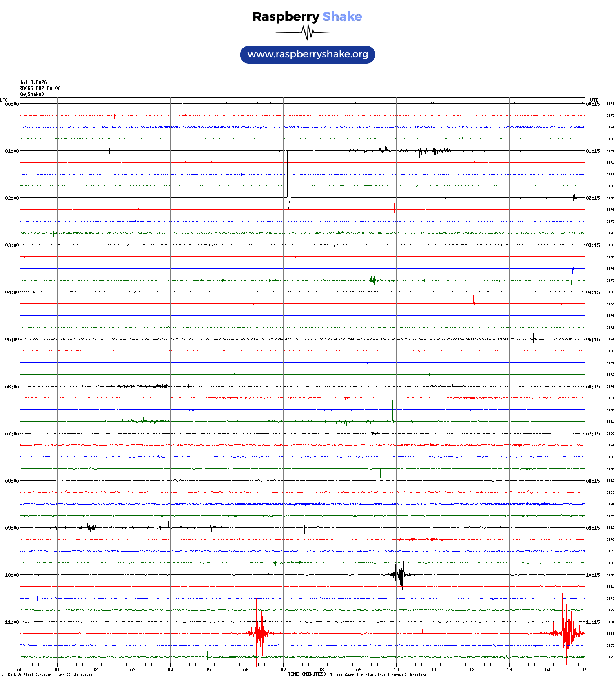
Task: Click the "TIME (MINUTES)" axis title
Action: point(307,674)
